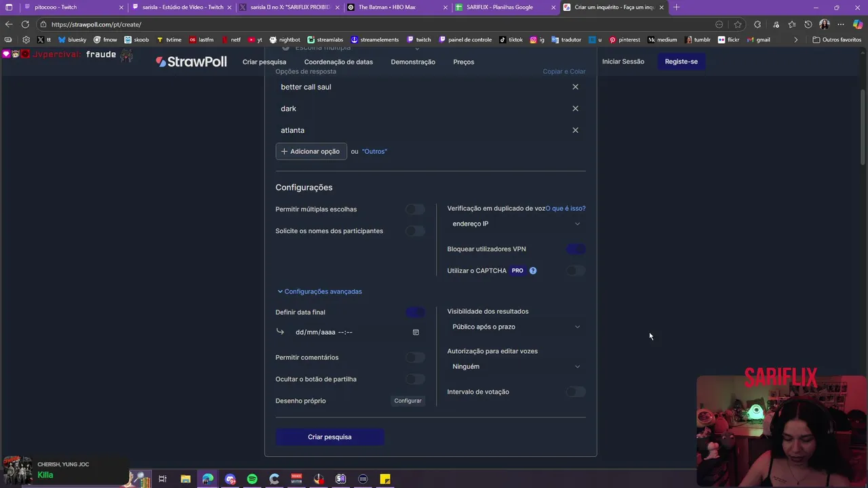Click the browser address bar URL
The image size is (868, 488).
(96, 24)
